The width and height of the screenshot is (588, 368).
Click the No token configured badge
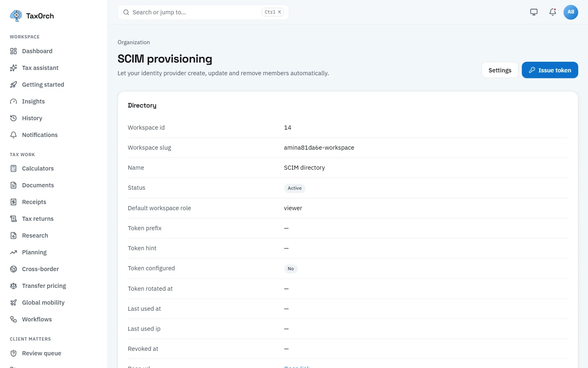click(x=291, y=269)
